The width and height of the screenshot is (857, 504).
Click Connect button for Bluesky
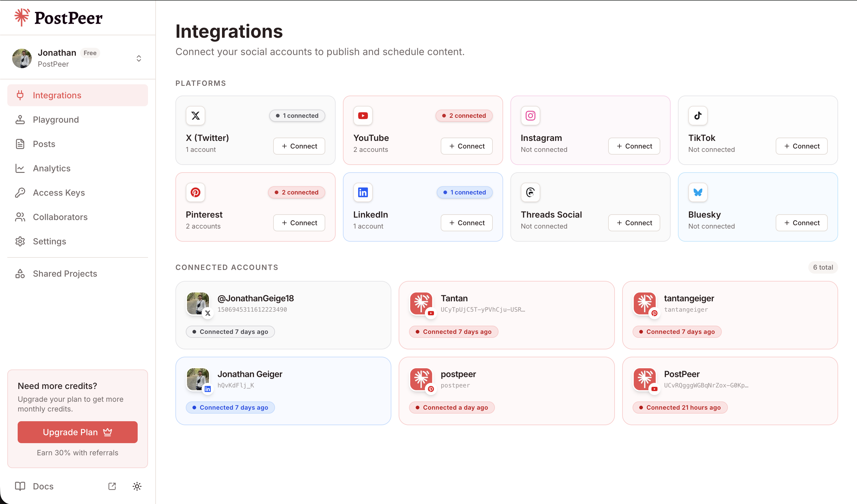(x=801, y=223)
